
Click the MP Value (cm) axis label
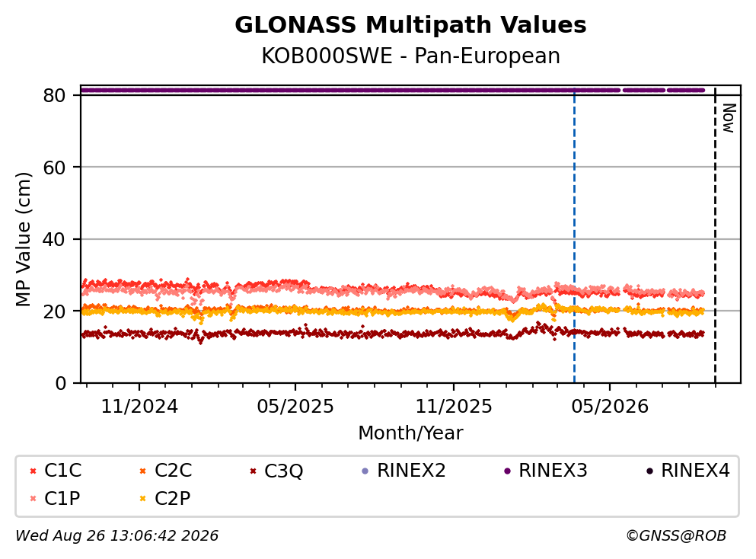23,239
